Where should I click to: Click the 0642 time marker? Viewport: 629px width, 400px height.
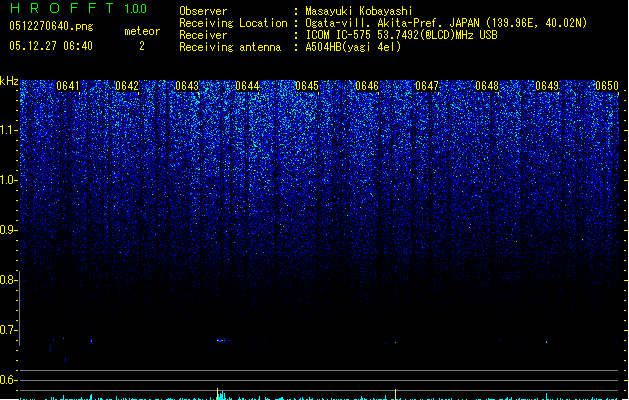click(127, 86)
